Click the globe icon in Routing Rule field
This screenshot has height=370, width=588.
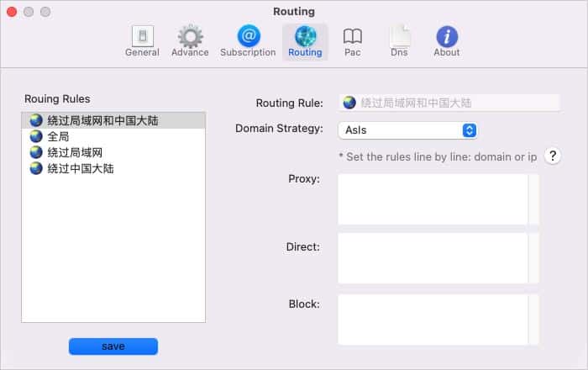click(x=349, y=103)
